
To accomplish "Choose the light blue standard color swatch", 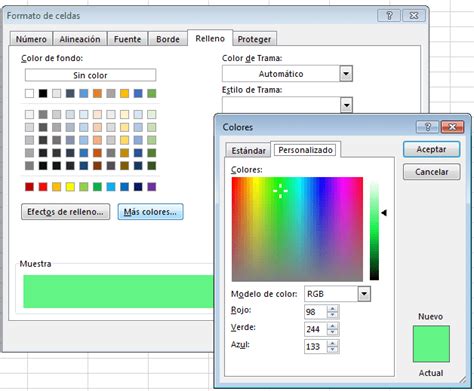I will (x=111, y=187).
